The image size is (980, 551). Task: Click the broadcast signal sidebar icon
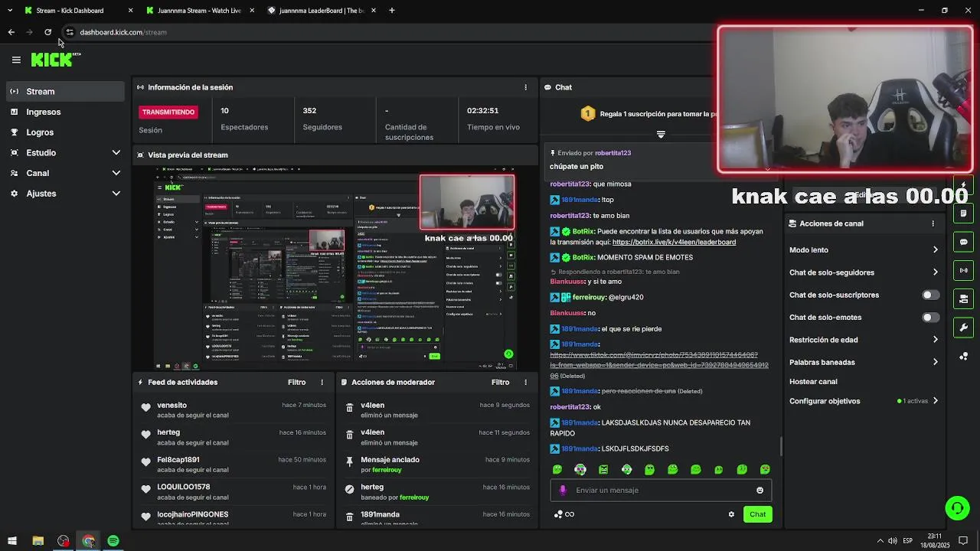(x=964, y=270)
